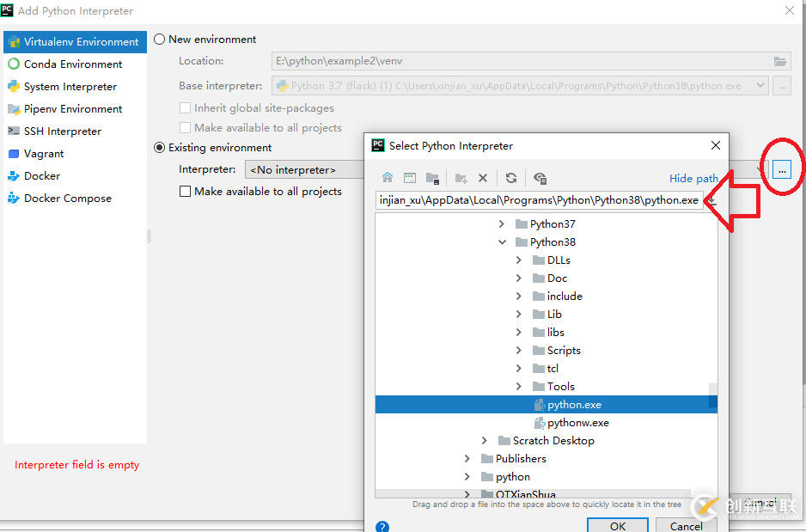Expand the Doc folder
This screenshot has height=532, width=806.
tap(519, 278)
